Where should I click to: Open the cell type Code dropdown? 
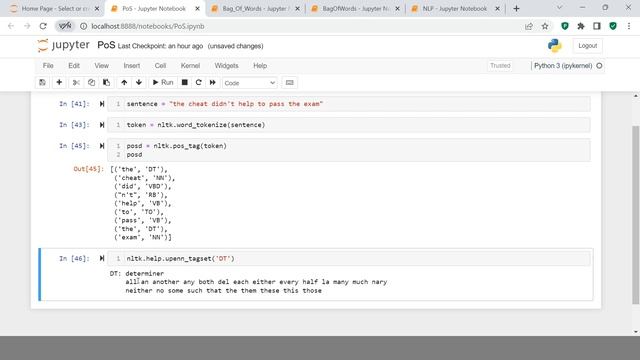(x=249, y=83)
